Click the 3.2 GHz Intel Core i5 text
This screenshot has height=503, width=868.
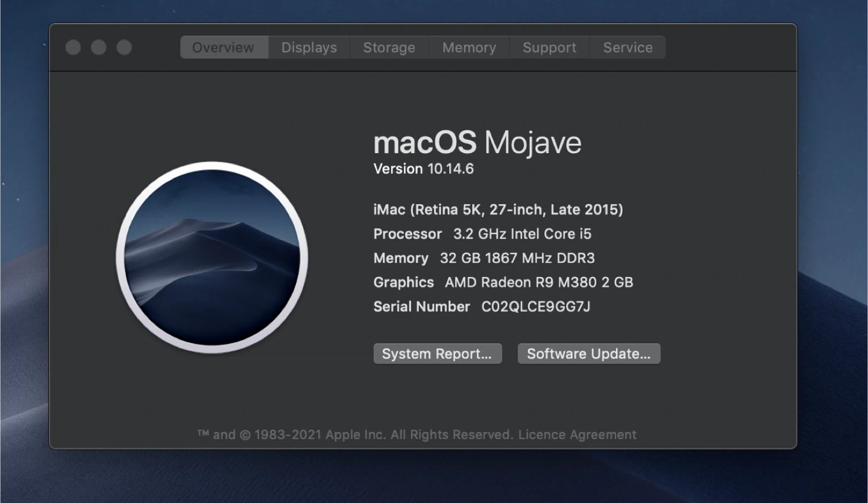click(x=522, y=234)
